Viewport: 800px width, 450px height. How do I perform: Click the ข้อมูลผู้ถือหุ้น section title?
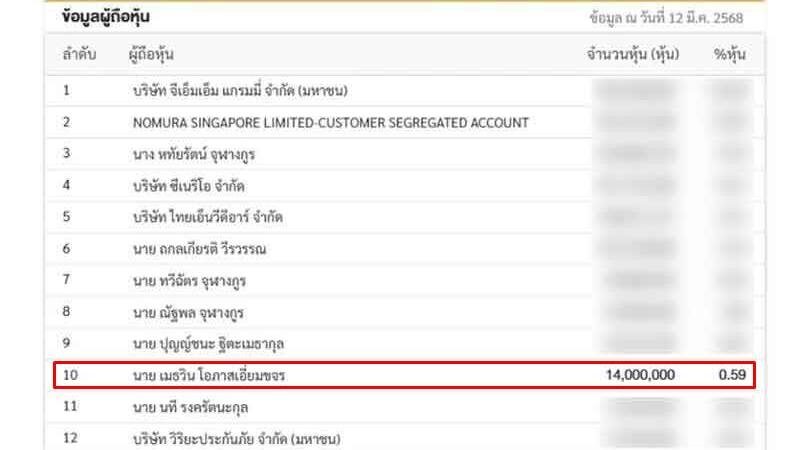108,18
